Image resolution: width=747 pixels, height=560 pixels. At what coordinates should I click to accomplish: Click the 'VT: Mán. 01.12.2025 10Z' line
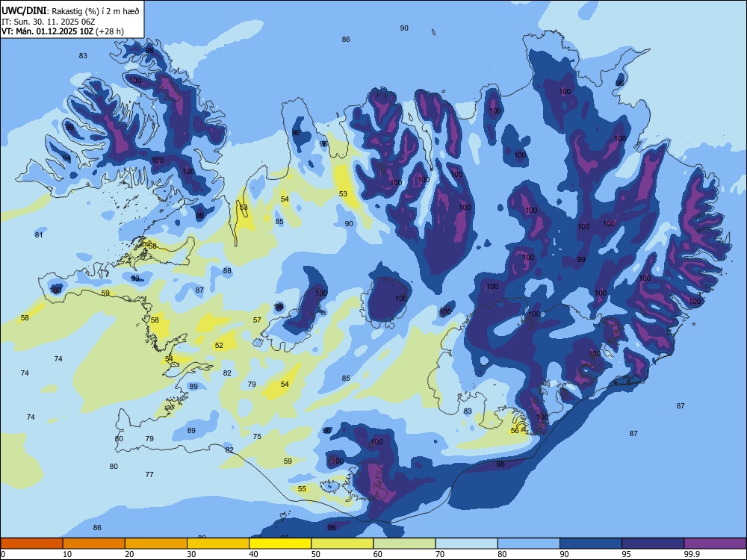[x=48, y=31]
